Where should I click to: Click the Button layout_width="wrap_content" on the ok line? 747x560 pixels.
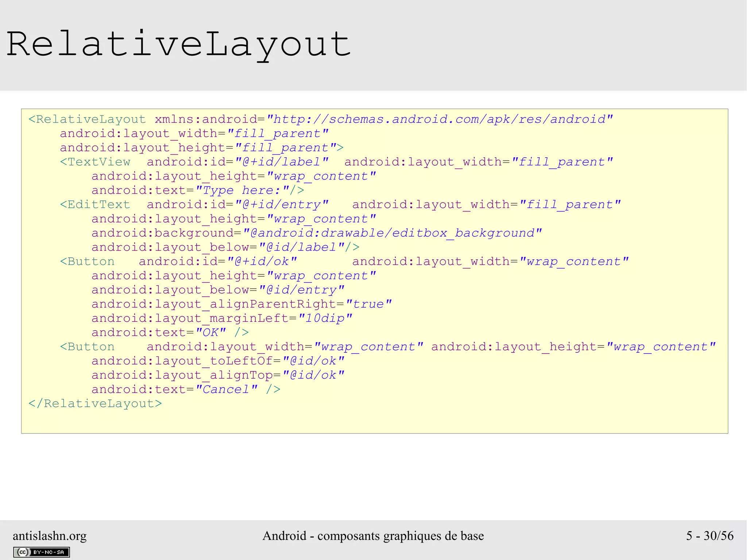click(x=490, y=262)
